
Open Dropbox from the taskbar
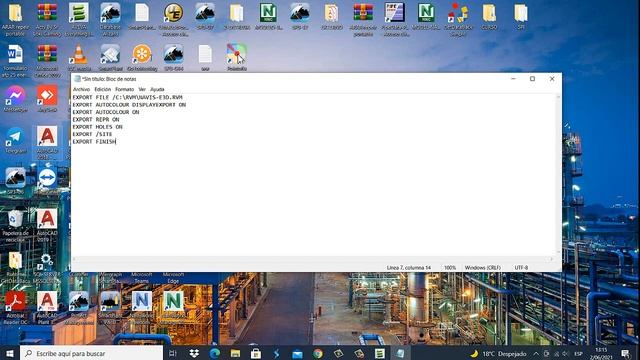coord(194,353)
